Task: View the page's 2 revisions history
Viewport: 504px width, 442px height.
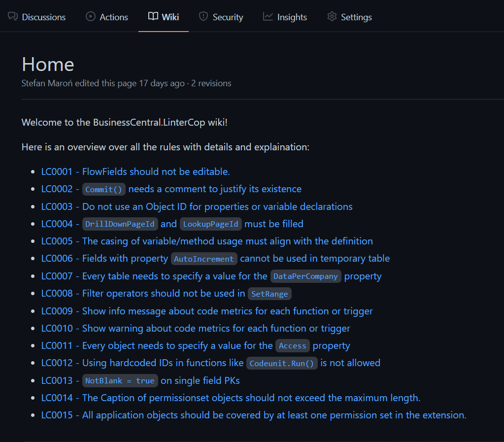Action: pos(211,83)
